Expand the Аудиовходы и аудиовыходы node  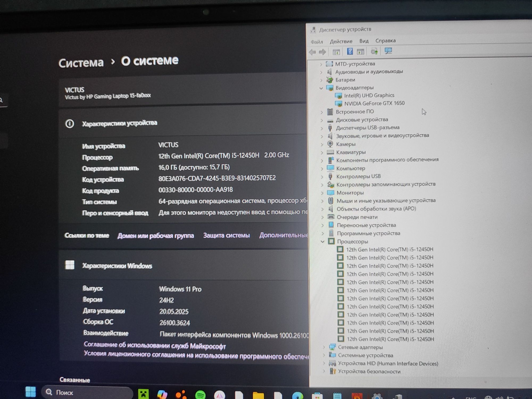click(x=321, y=72)
